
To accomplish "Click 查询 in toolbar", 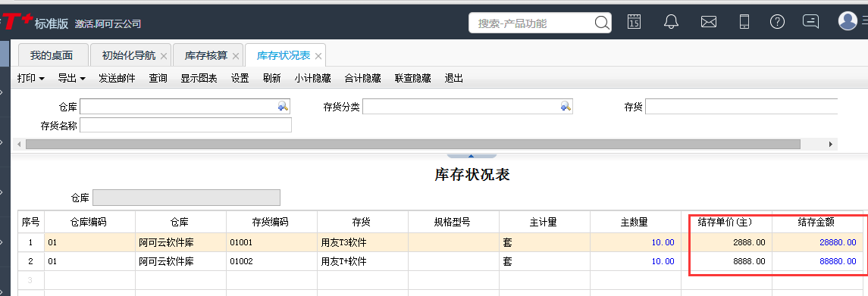I will [x=158, y=78].
